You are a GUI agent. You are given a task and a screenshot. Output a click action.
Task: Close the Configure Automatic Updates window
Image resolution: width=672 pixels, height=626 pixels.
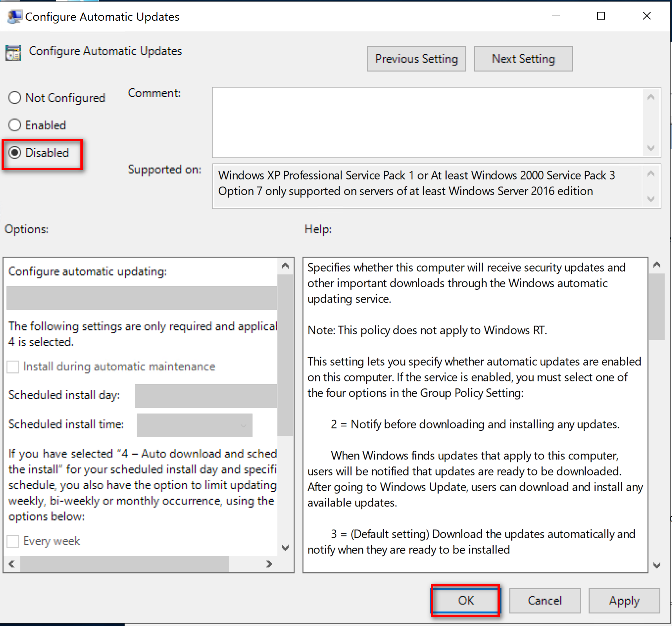647,16
